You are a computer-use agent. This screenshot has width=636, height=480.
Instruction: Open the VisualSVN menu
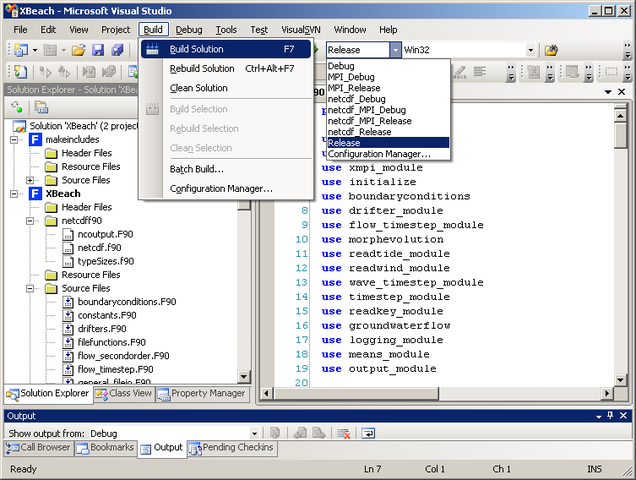(x=301, y=30)
